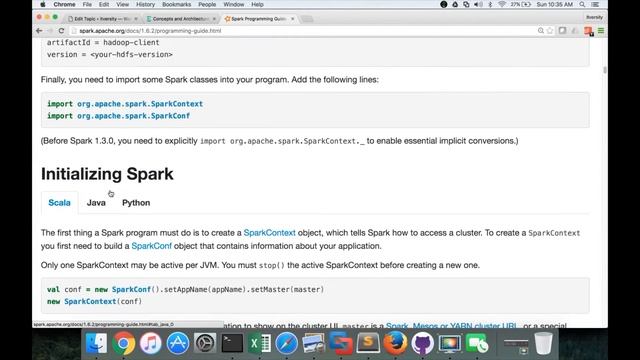Open Sublime Text from the Dock
The height and width of the screenshot is (360, 640).
pos(368,343)
